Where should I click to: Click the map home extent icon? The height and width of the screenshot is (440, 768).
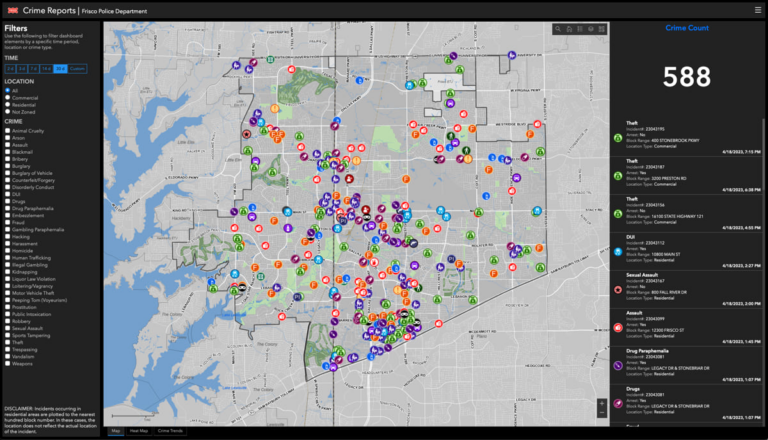point(569,29)
